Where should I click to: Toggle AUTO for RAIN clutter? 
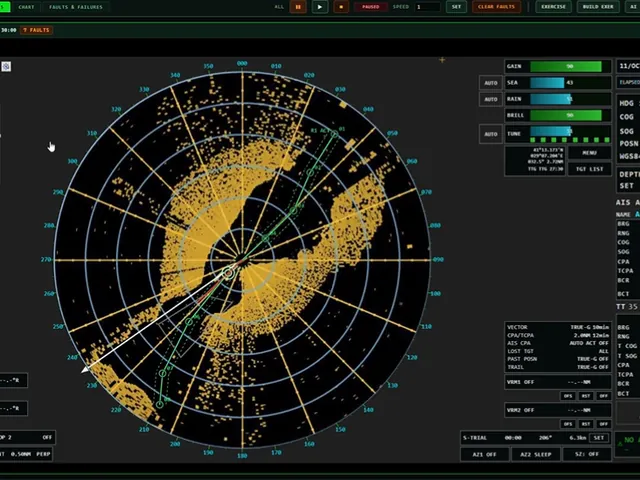pyautogui.click(x=491, y=99)
